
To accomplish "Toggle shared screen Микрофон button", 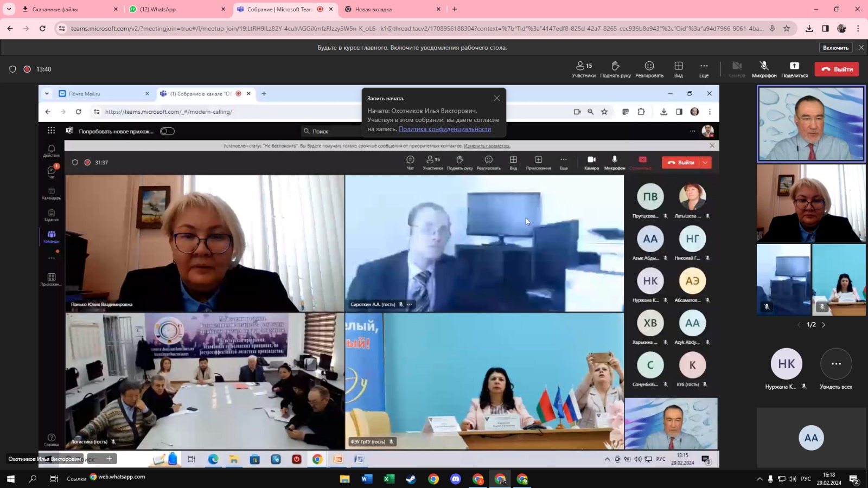I will coord(615,162).
